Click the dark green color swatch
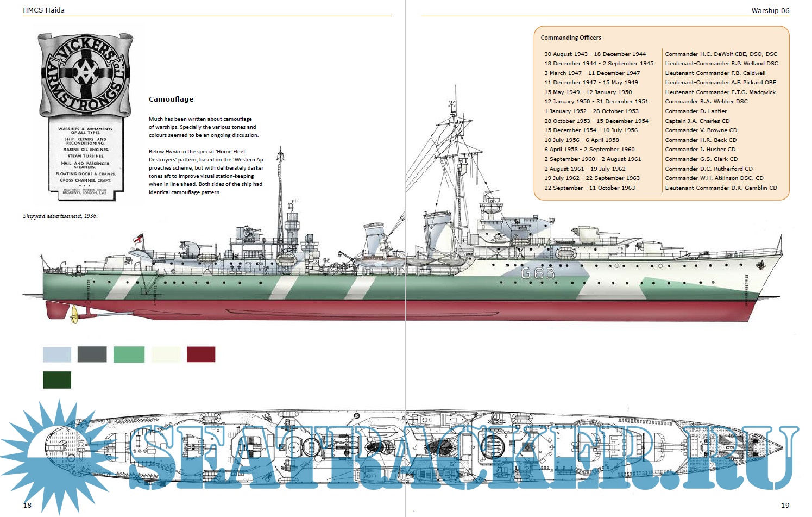Screen dimensions: 812x517 point(57,380)
